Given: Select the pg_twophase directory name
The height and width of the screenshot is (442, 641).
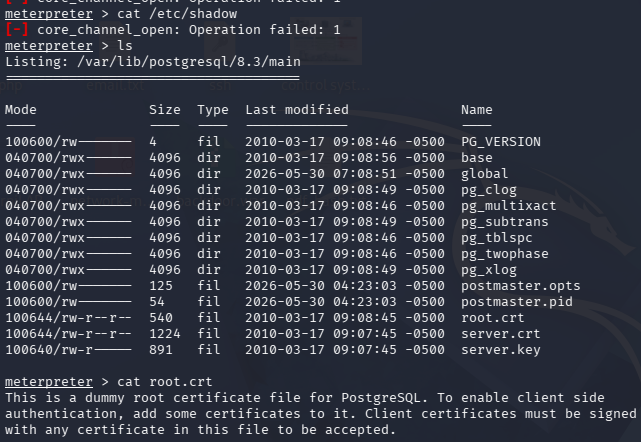Looking at the screenshot, I should tap(504, 254).
